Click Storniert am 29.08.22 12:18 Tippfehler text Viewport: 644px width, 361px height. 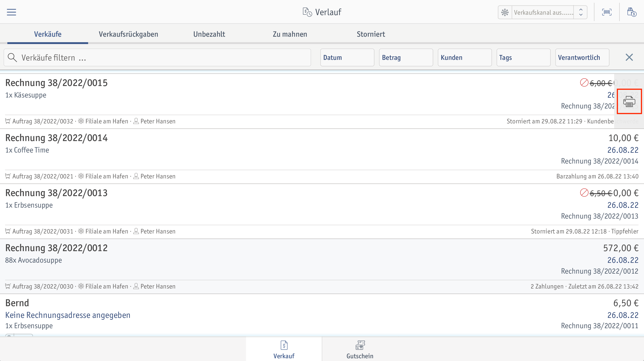point(585,231)
